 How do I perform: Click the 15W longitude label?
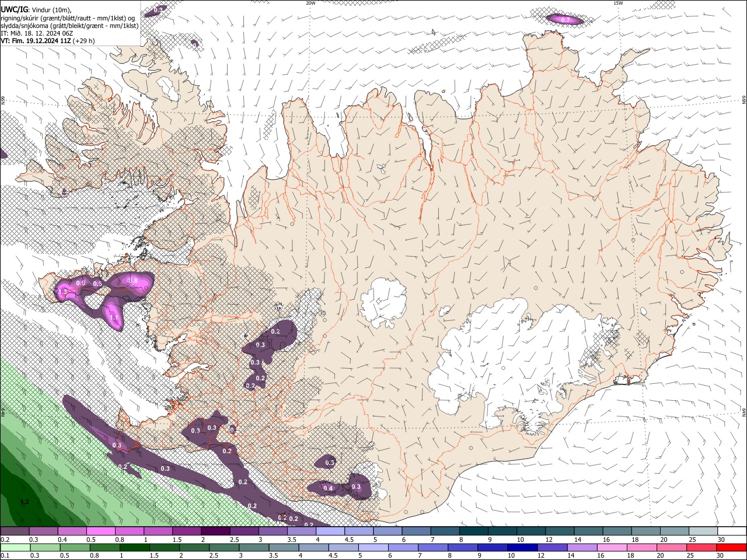click(618, 3)
